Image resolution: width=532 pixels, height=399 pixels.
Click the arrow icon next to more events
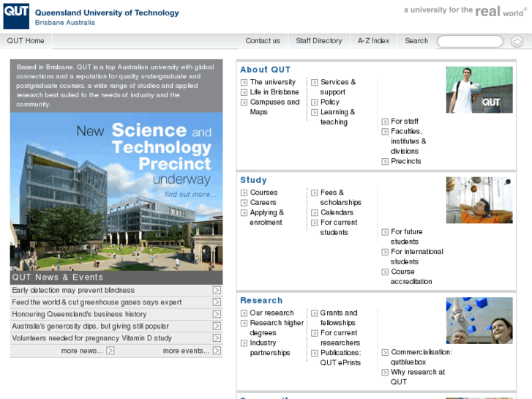coord(217,351)
